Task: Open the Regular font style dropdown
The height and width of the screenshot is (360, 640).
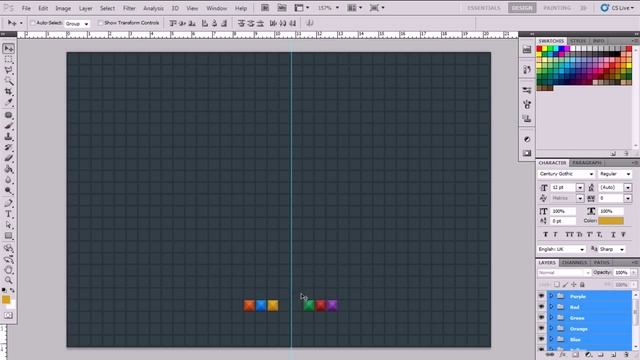Action: (x=615, y=174)
